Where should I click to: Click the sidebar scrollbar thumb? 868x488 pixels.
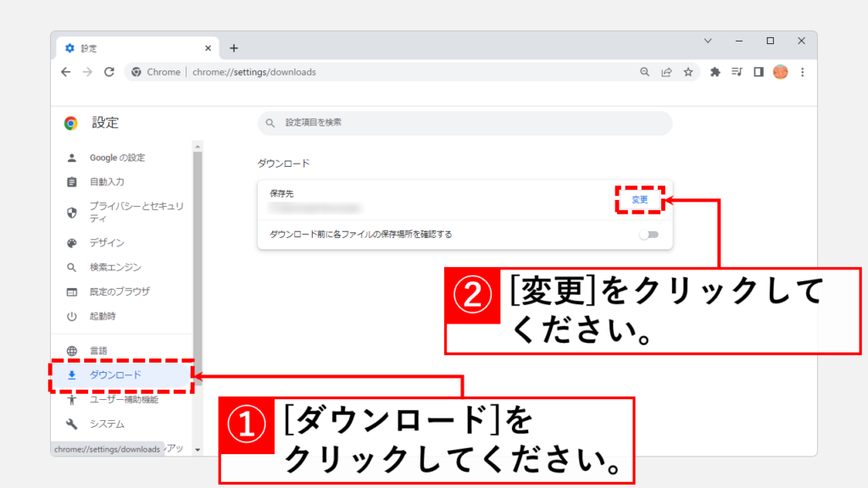[198, 269]
